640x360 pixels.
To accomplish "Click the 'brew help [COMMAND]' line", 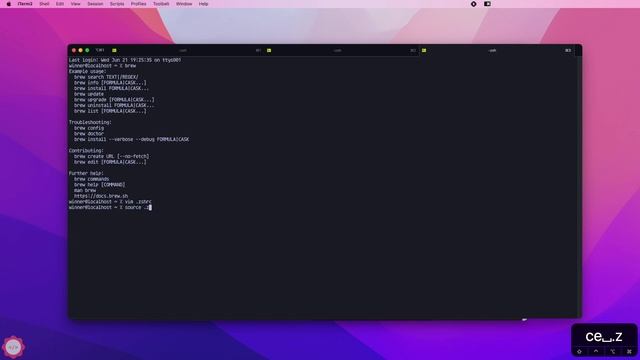I will (x=100, y=185).
